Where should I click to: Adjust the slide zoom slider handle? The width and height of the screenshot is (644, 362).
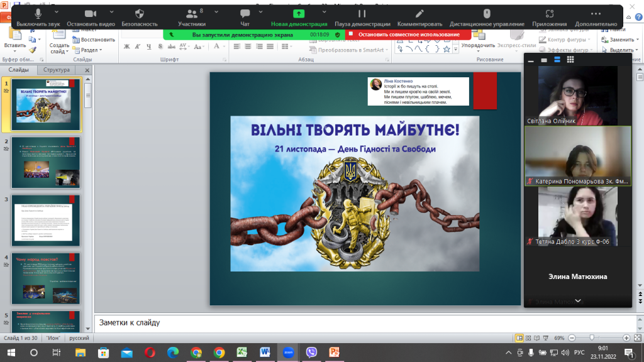[592, 337]
